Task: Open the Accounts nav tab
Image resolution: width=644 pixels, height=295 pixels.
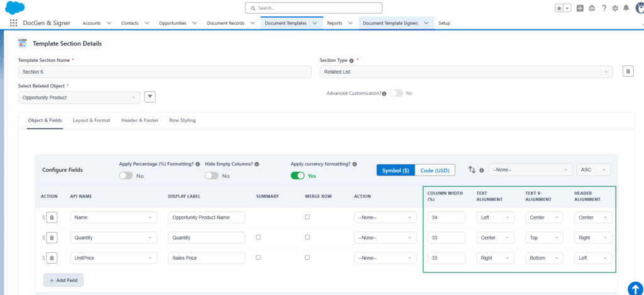Action: [92, 23]
